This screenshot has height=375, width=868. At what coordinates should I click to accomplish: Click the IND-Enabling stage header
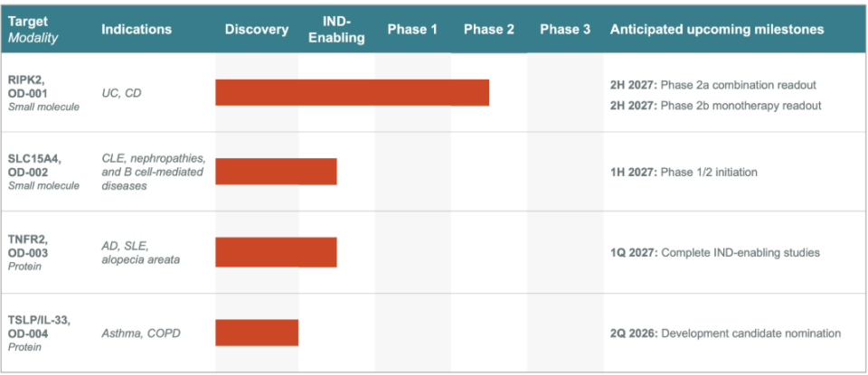336,29
